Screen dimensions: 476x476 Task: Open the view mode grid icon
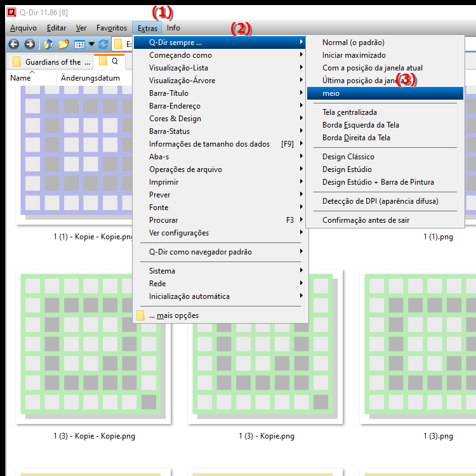pyautogui.click(x=79, y=44)
